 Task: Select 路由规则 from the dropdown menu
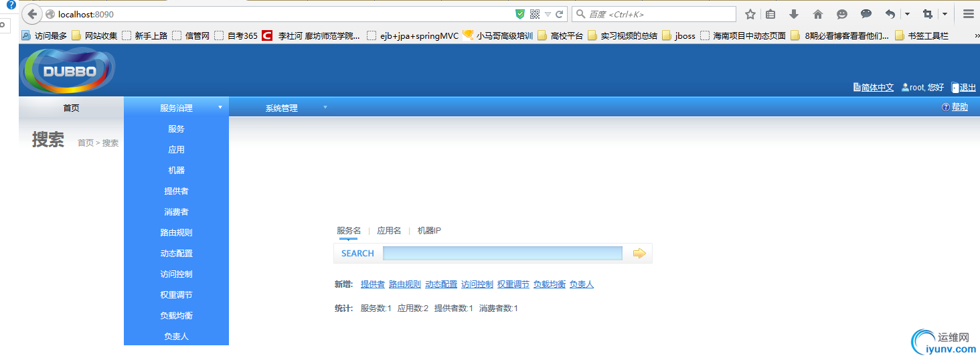[176, 232]
